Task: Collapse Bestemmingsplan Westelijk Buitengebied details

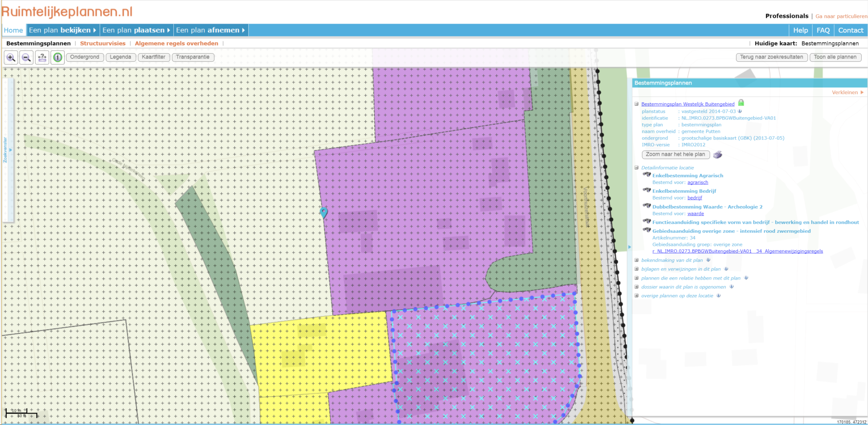Action: [x=636, y=104]
